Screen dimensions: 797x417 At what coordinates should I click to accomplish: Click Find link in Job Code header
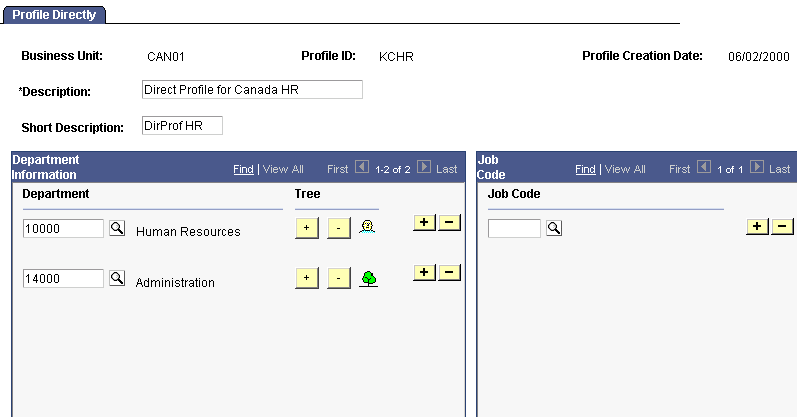point(586,169)
